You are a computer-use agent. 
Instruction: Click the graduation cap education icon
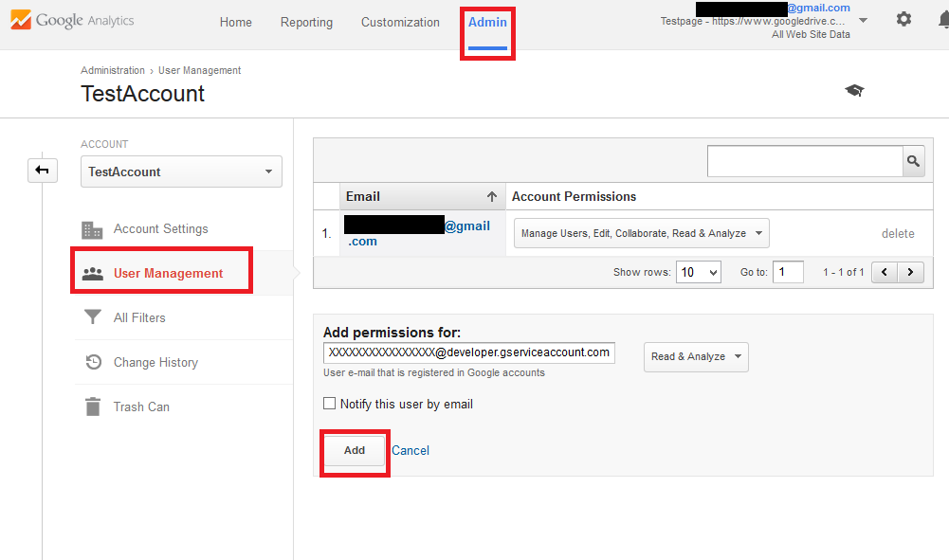tap(854, 90)
